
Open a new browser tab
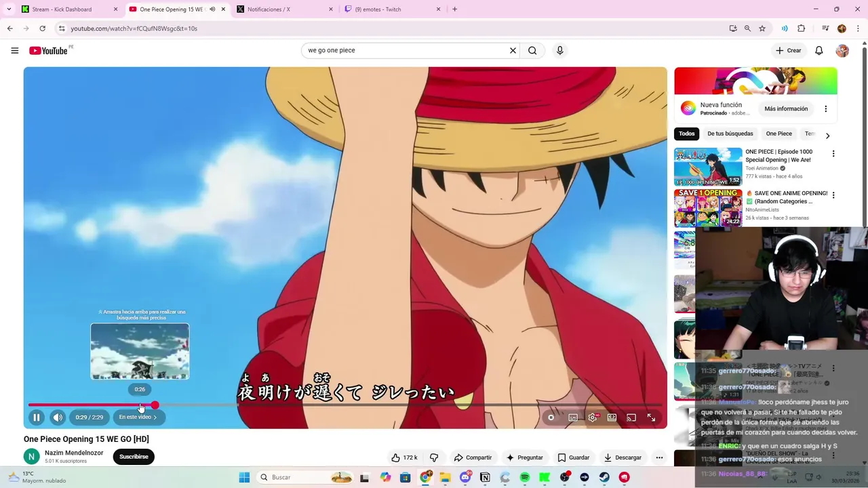[x=454, y=9]
